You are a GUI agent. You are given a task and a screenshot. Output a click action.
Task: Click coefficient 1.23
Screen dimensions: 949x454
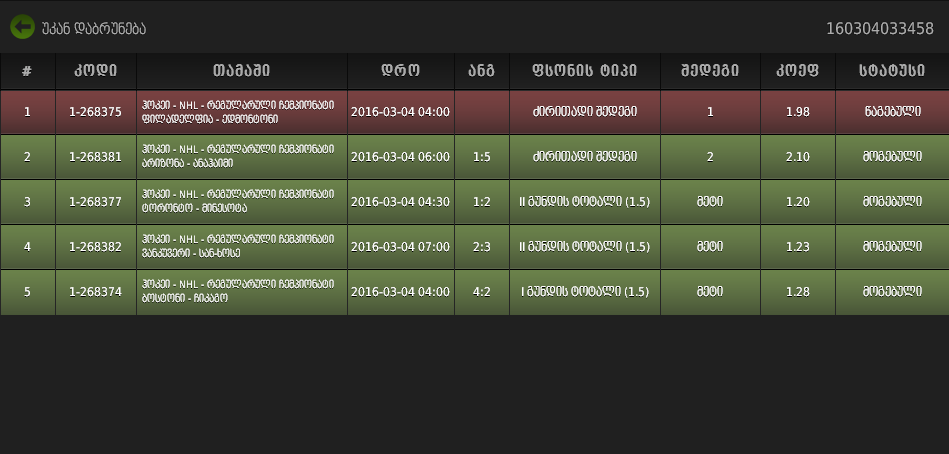tap(798, 247)
